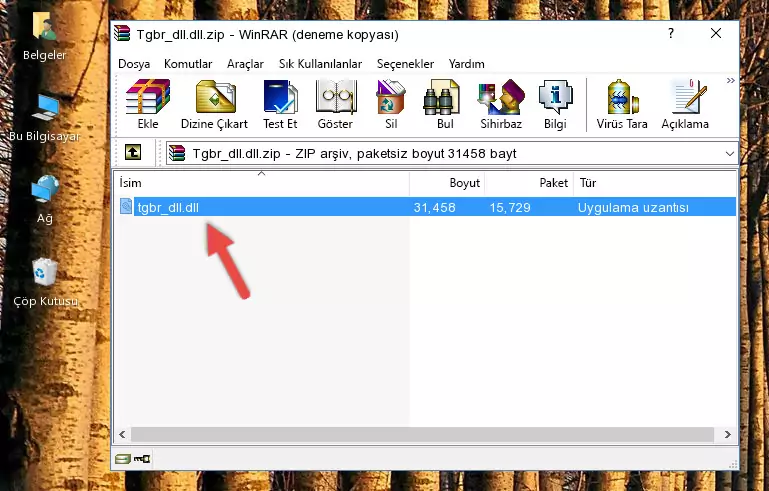Click the 15,729 packed size value
Screen dimensions: 769x491
[510, 207]
